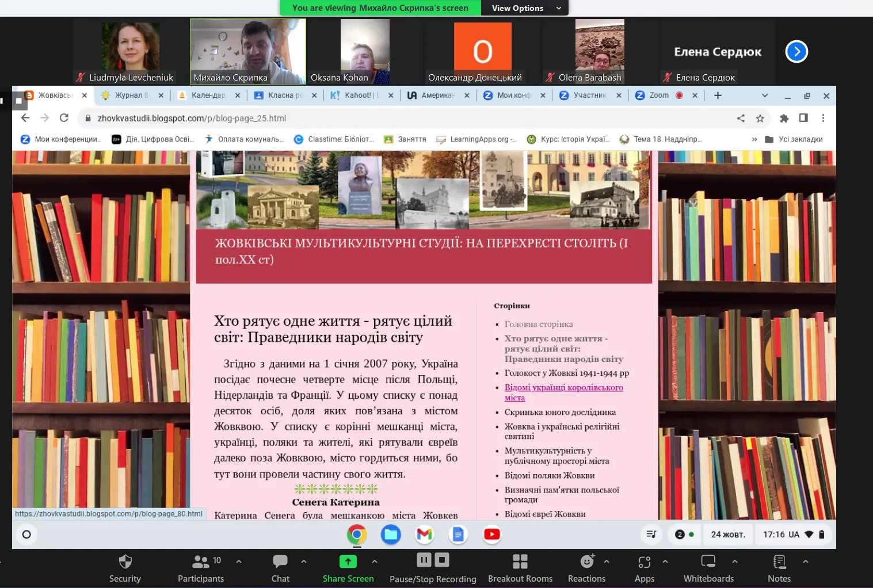Viewport: 873px width, 588px height.
Task: Open the Chat icon
Action: (280, 562)
